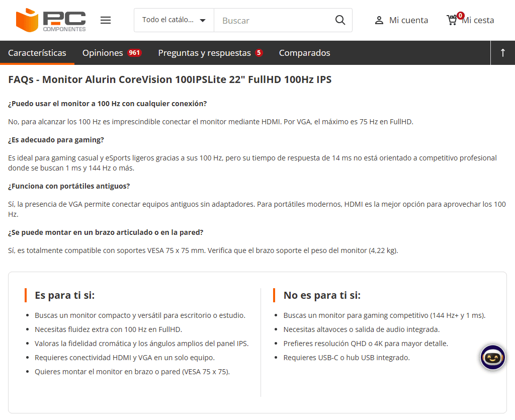The width and height of the screenshot is (515, 420).
Task: Select the FAQs Monitor Alurin CoreVision heading
Action: 170,79
